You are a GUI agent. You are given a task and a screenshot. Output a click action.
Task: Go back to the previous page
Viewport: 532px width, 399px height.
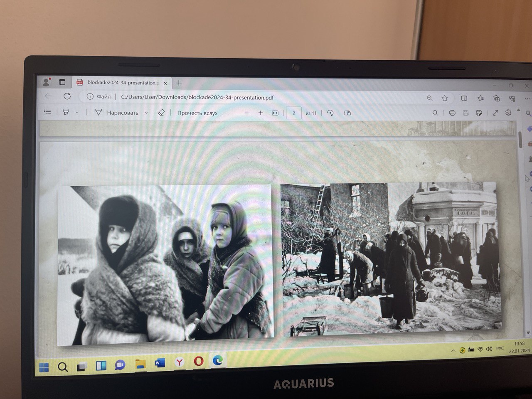pyautogui.click(x=49, y=96)
